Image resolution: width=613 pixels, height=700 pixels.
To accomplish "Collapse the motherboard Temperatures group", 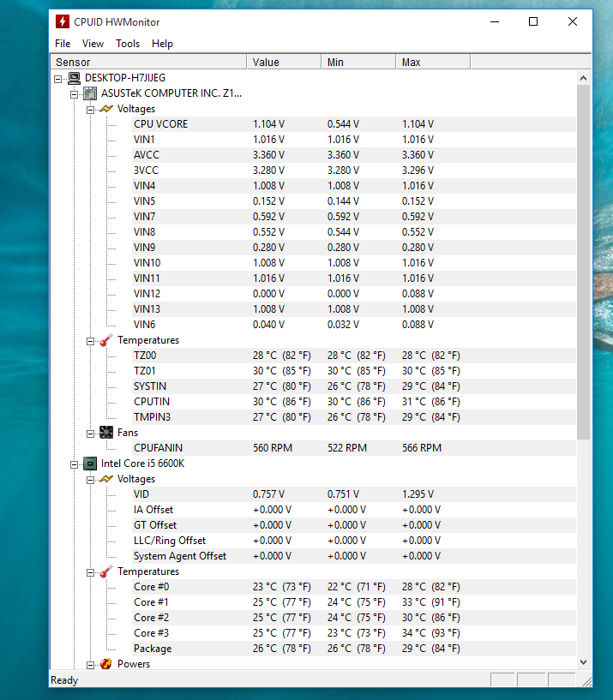I will (x=90, y=342).
